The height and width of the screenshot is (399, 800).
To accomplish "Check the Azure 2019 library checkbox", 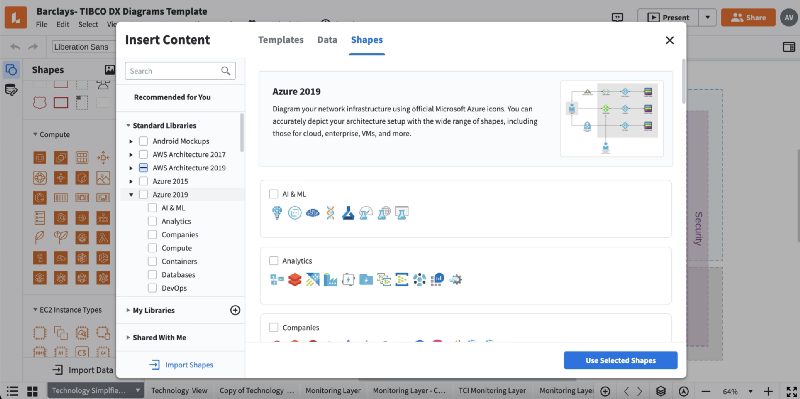I will coord(143,194).
